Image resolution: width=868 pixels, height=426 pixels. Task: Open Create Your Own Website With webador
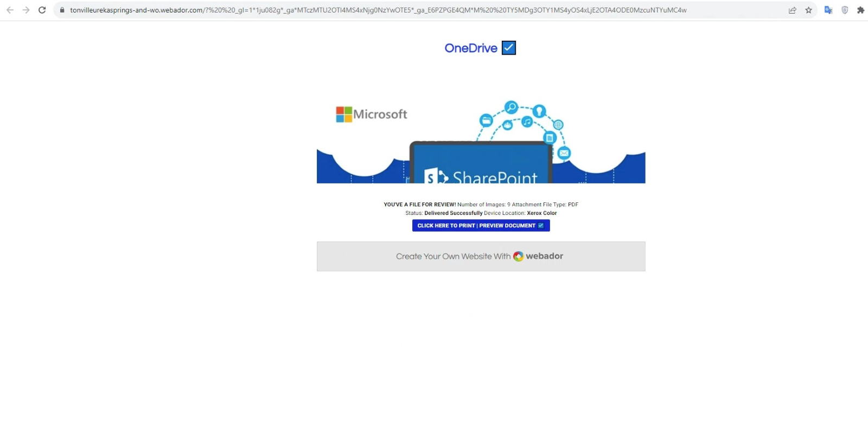[x=481, y=256]
